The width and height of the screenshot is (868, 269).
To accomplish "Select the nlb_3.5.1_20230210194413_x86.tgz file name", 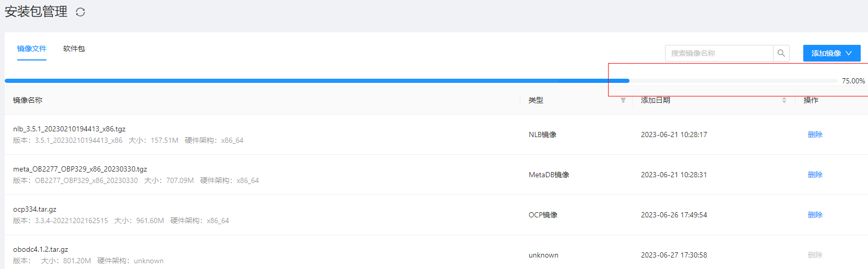I will coord(69,129).
